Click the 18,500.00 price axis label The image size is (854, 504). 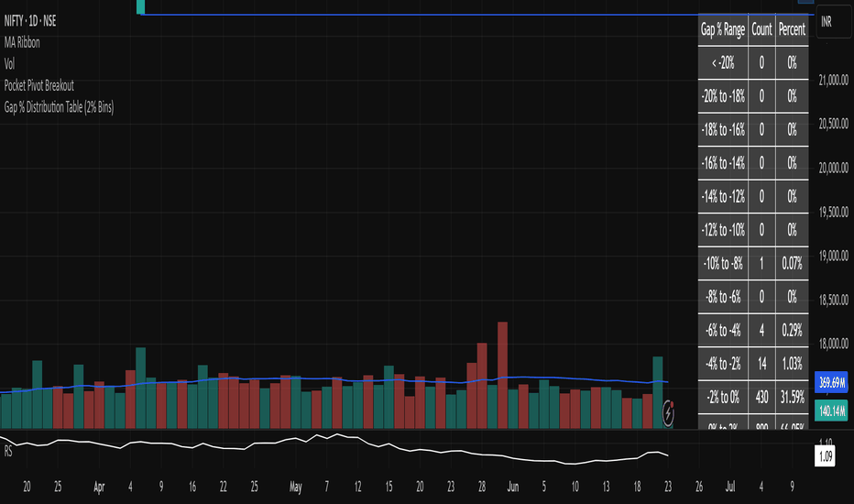pos(833,300)
